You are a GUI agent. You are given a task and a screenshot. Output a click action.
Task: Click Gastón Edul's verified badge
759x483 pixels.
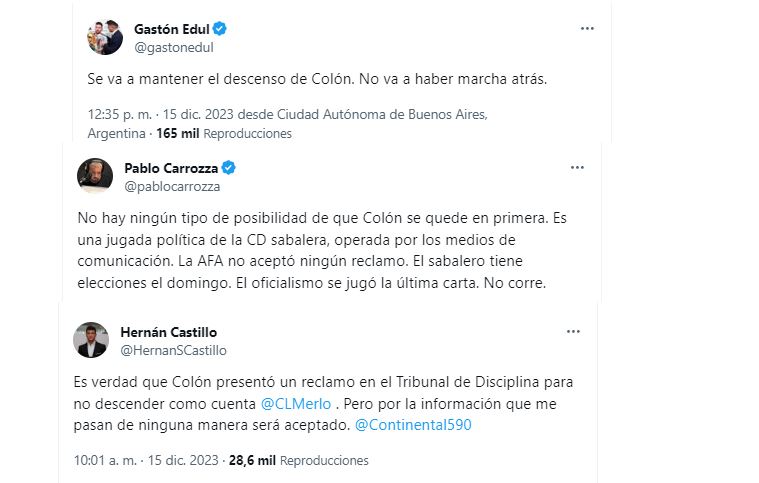pos(220,29)
